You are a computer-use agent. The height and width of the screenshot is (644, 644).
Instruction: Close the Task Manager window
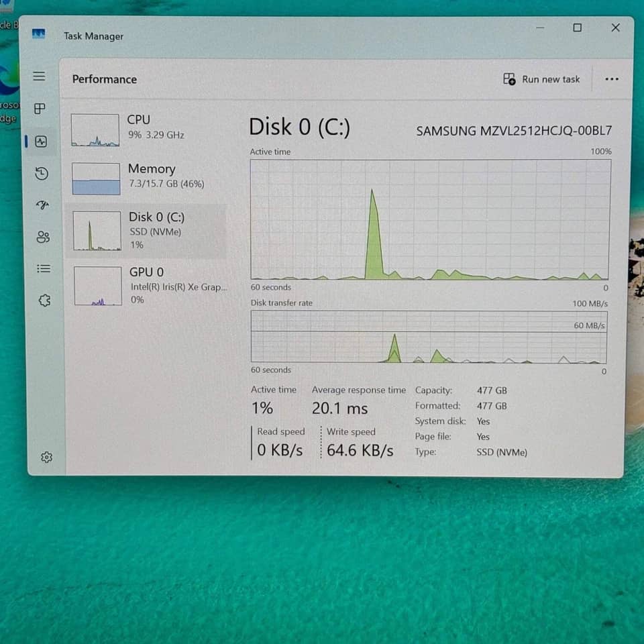(x=615, y=28)
